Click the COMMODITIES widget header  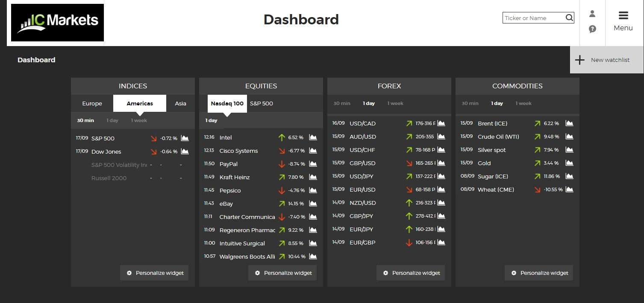coord(518,86)
